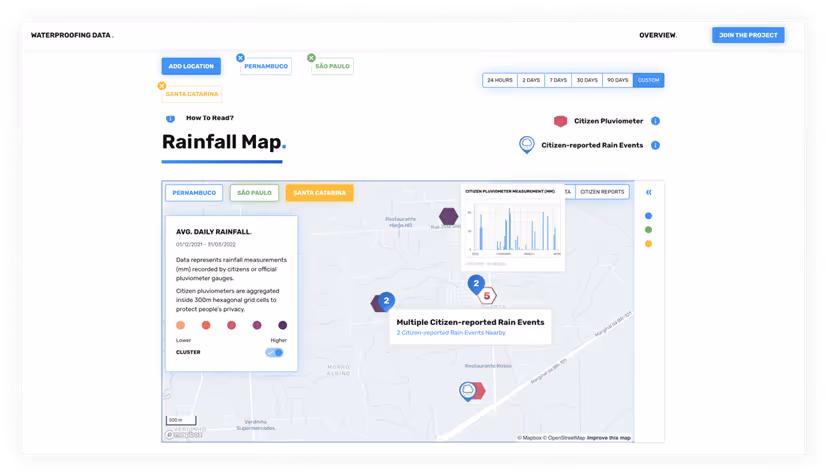
Task: Click the blue cluster pin above hexagon 5
Action: 476,284
